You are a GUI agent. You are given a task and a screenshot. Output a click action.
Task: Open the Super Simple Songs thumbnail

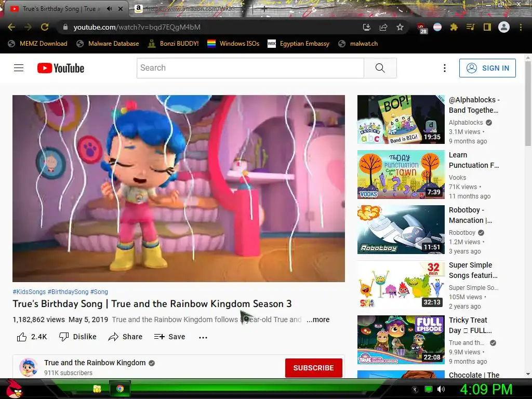tap(401, 285)
